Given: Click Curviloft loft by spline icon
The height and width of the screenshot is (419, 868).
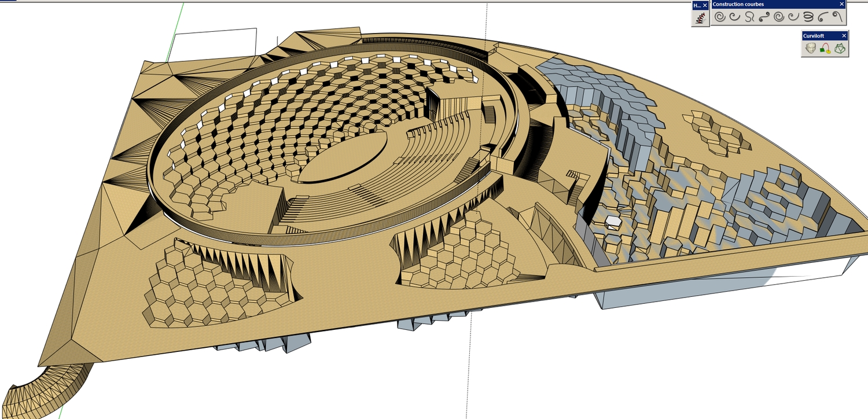Looking at the screenshot, I should pyautogui.click(x=811, y=49).
